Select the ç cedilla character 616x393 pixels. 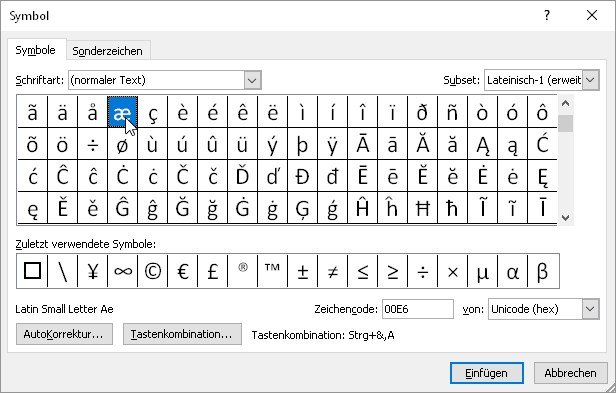[x=152, y=112]
